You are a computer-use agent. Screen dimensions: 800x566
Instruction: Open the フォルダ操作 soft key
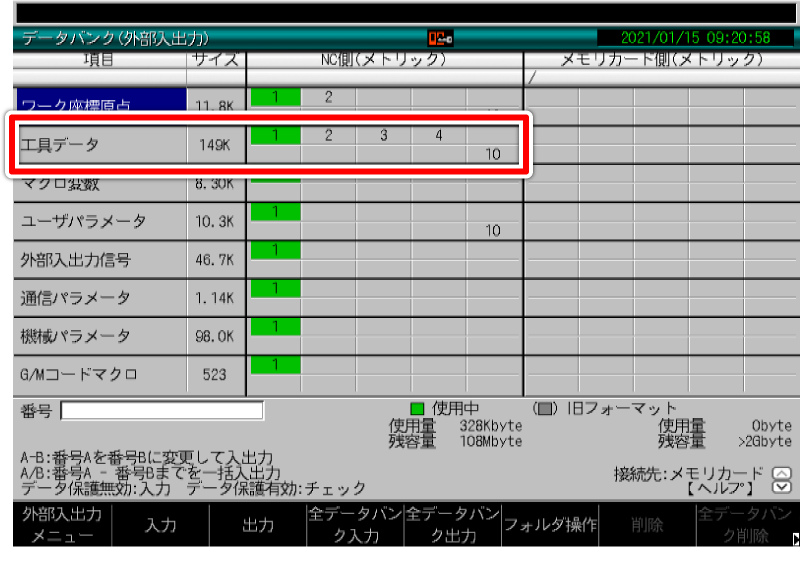tap(550, 524)
